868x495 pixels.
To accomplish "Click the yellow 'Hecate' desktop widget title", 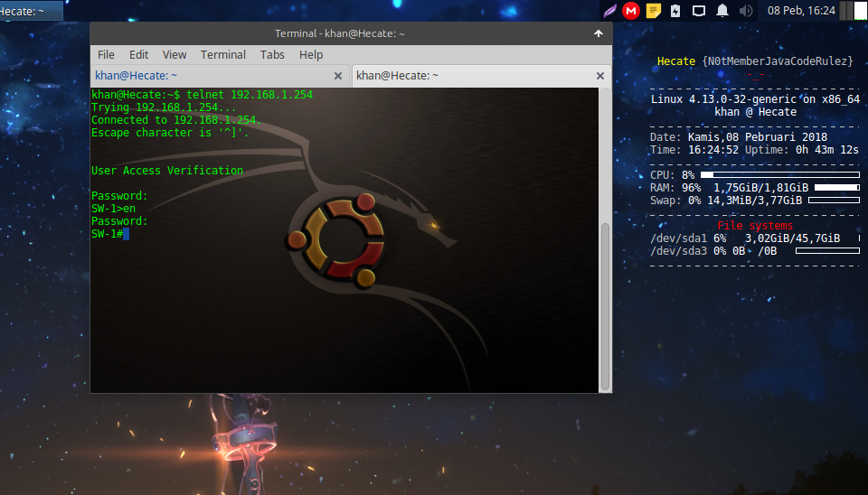I will coord(676,61).
